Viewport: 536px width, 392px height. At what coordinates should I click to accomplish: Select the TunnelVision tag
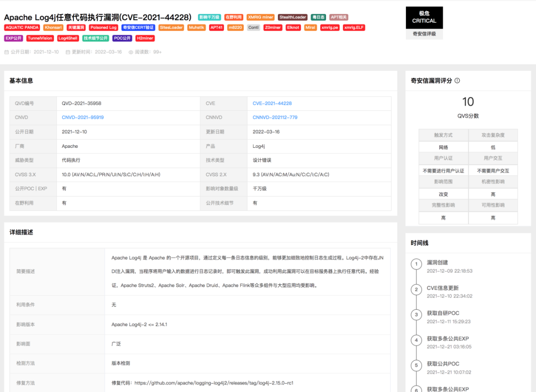[40, 38]
